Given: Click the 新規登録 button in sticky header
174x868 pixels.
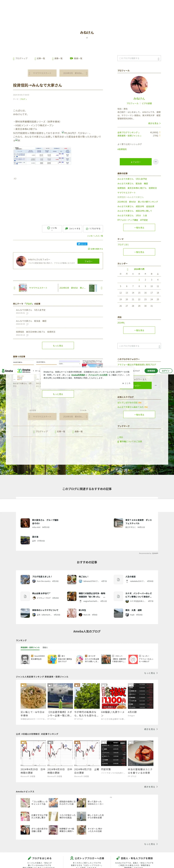Looking at the screenshot, I should point(151,371).
